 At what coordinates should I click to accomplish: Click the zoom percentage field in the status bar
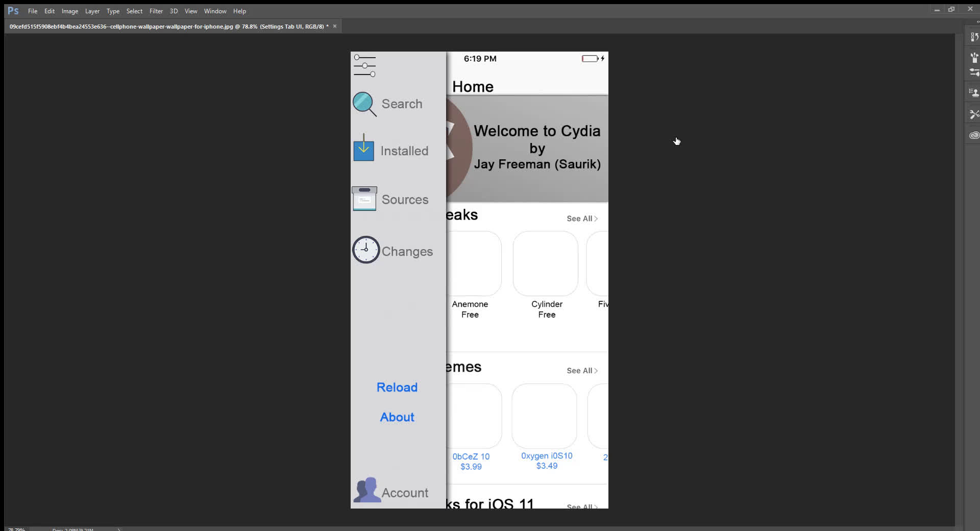click(x=15, y=529)
